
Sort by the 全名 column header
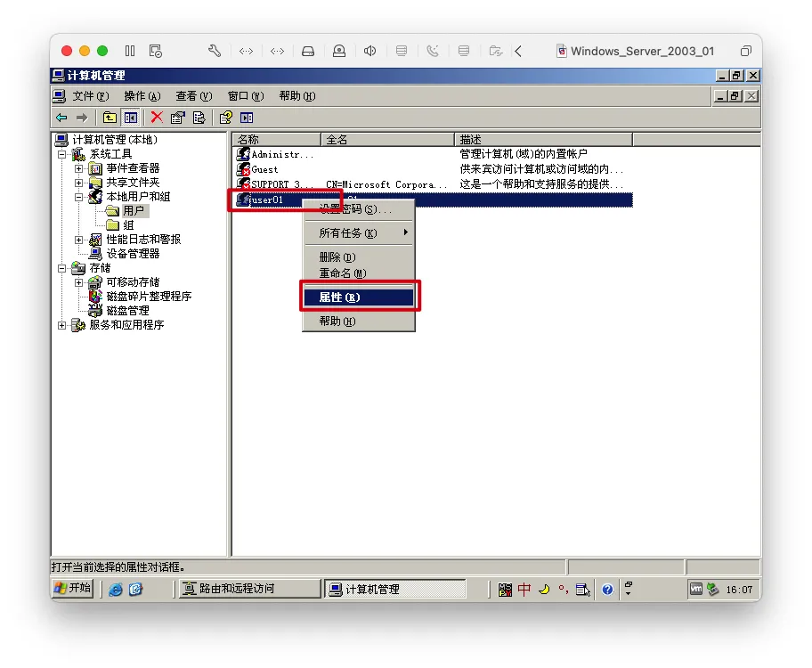387,140
